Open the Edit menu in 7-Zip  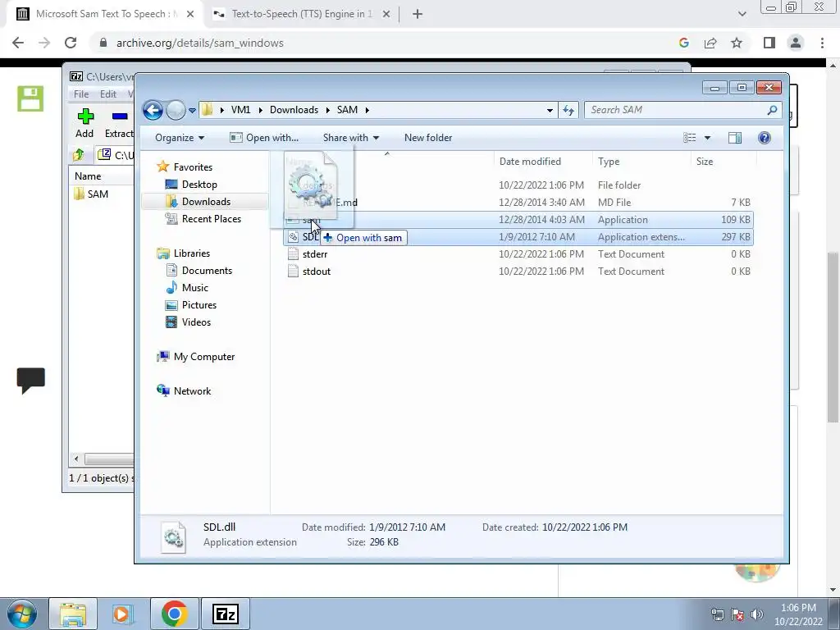(x=107, y=94)
